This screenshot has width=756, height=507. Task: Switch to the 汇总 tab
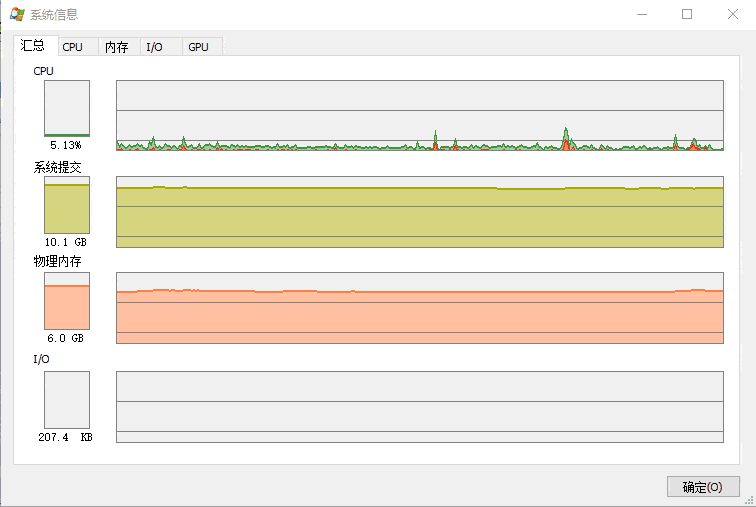coord(33,46)
